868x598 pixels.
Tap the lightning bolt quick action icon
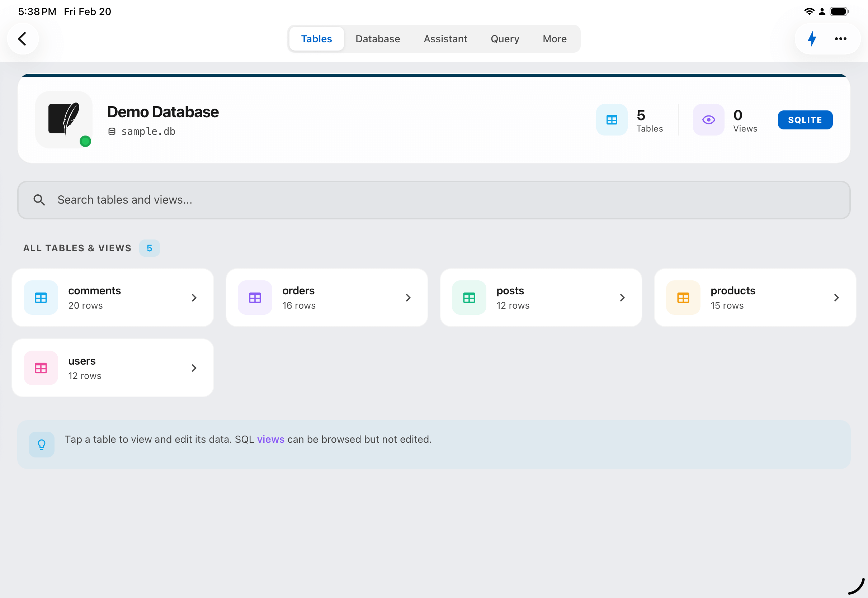click(812, 39)
